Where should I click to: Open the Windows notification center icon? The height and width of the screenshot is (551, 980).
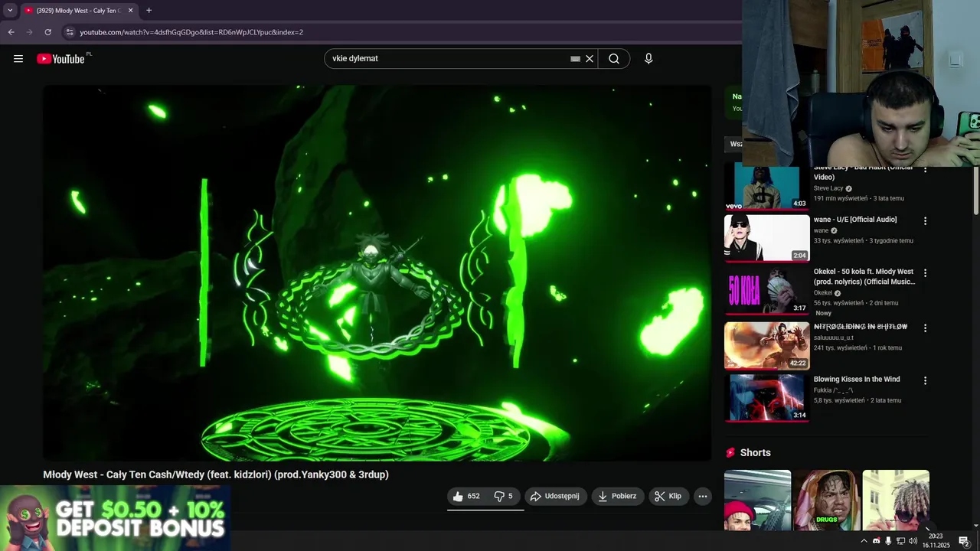point(964,541)
